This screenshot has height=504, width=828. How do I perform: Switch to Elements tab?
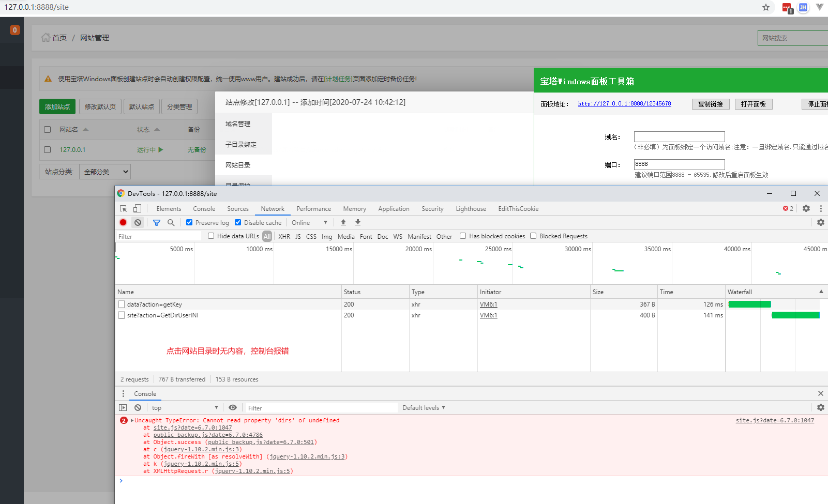pyautogui.click(x=169, y=208)
